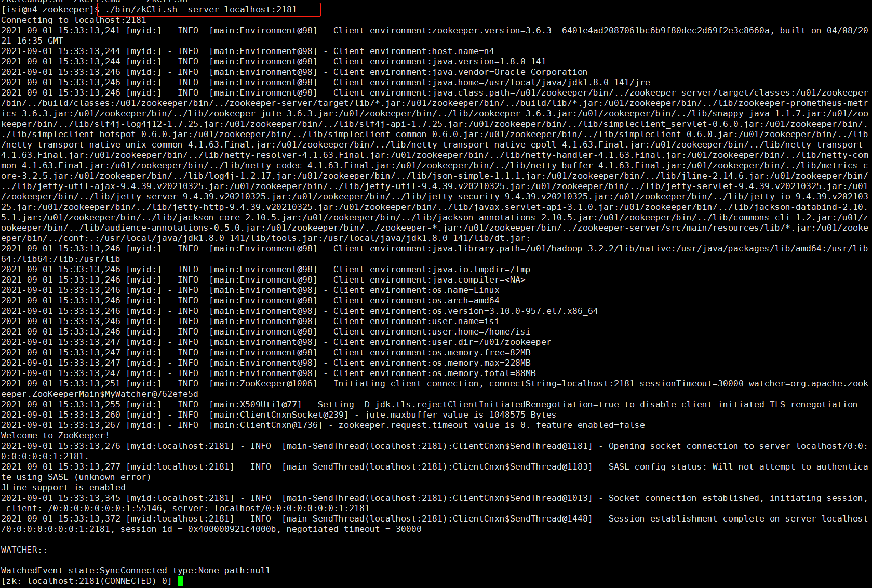Select 'jdk.tls.rejectClientInitiatedRenegotiation=true' text
Image resolution: width=872 pixels, height=588 pixels.
coord(500,404)
